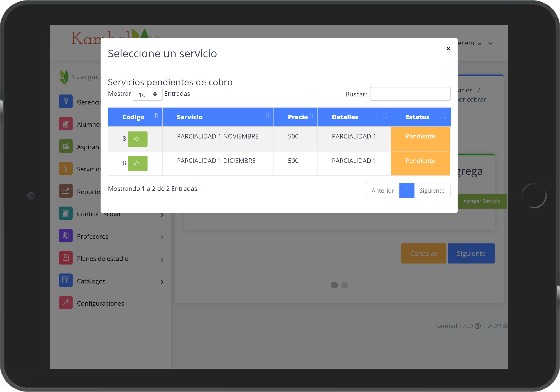The height and width of the screenshot is (392, 560).
Task: Open Catálogos in the sidebar
Action: [91, 281]
